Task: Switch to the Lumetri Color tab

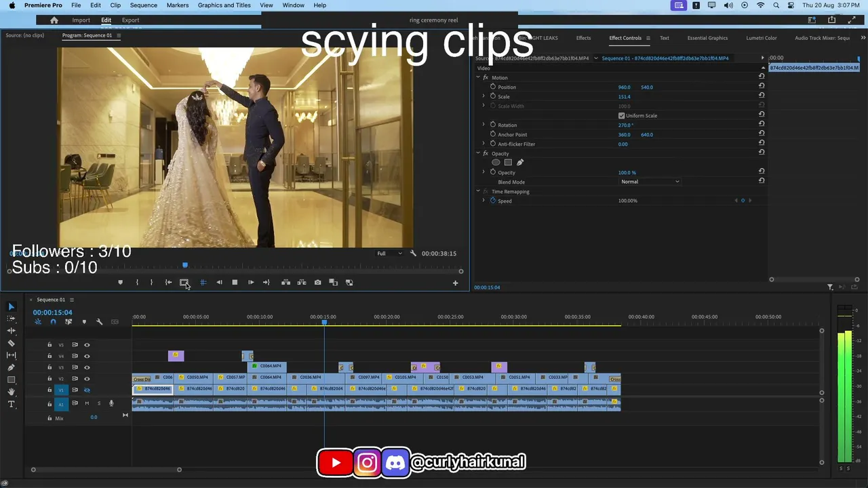Action: pos(762,38)
